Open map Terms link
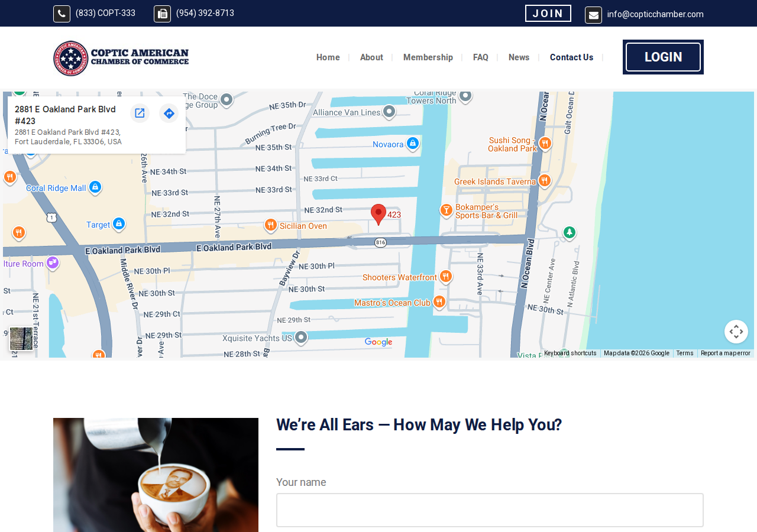Screen dimensions: 757x532 (685, 353)
